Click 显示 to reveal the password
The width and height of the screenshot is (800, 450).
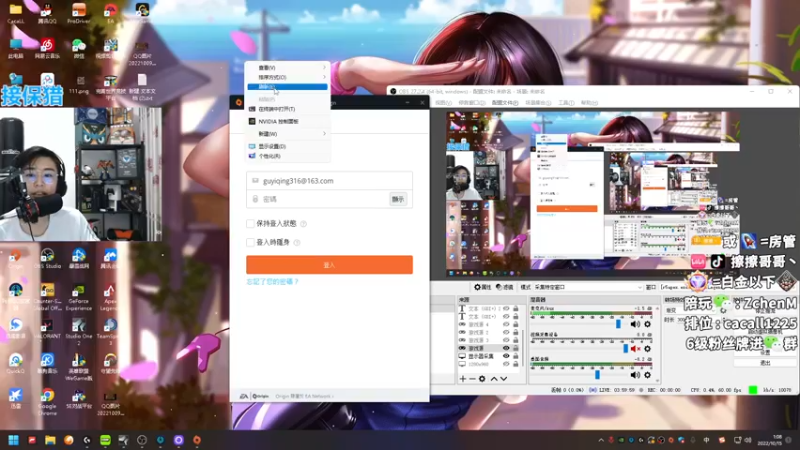[398, 199]
